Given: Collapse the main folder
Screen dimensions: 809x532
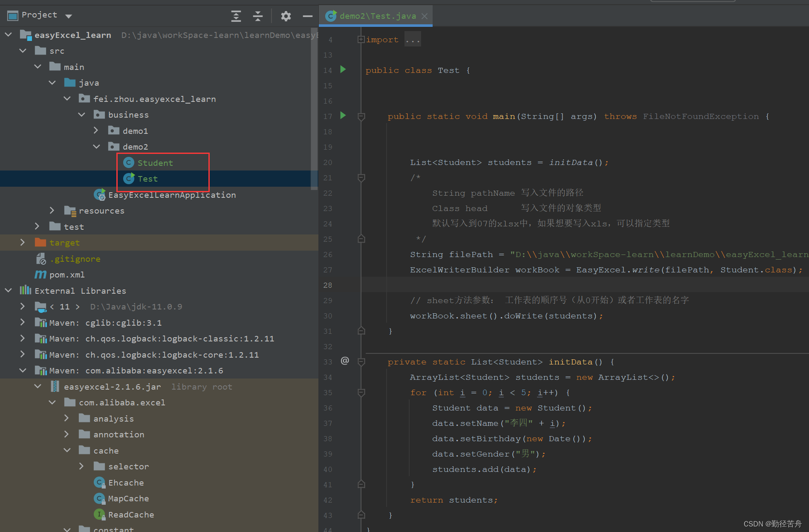Looking at the screenshot, I should [38, 66].
